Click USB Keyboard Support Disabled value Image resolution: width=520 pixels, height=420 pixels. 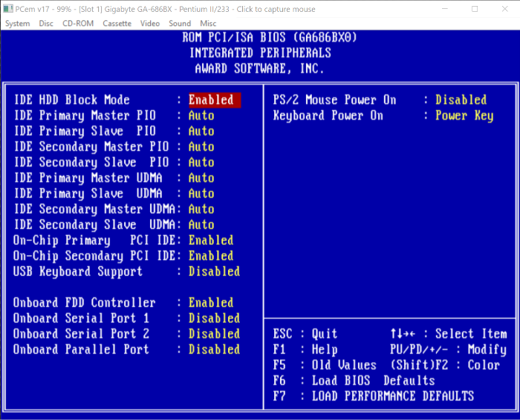(x=214, y=272)
